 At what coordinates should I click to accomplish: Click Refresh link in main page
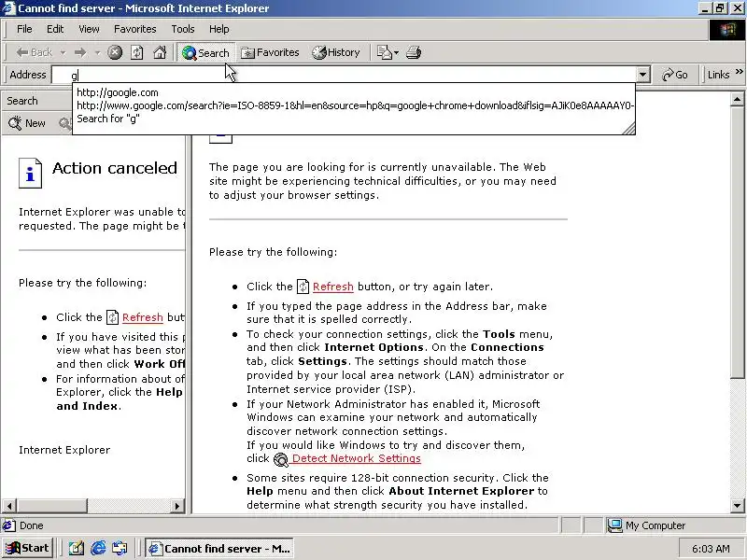332,287
